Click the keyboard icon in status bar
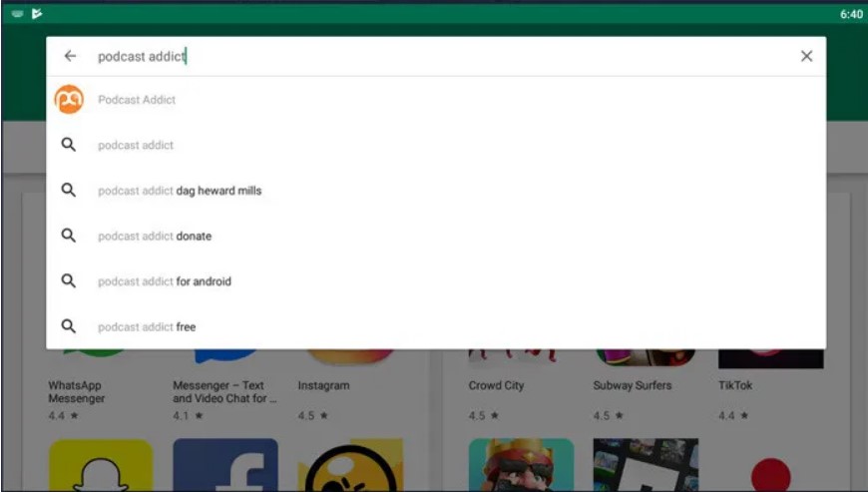Screen dimensions: 868x492 [x=17, y=13]
